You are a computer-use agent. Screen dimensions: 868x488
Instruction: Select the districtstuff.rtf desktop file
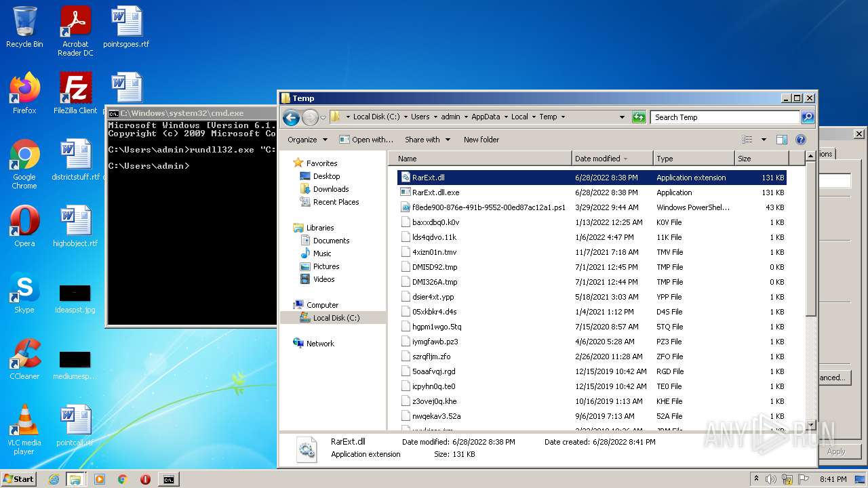point(75,160)
